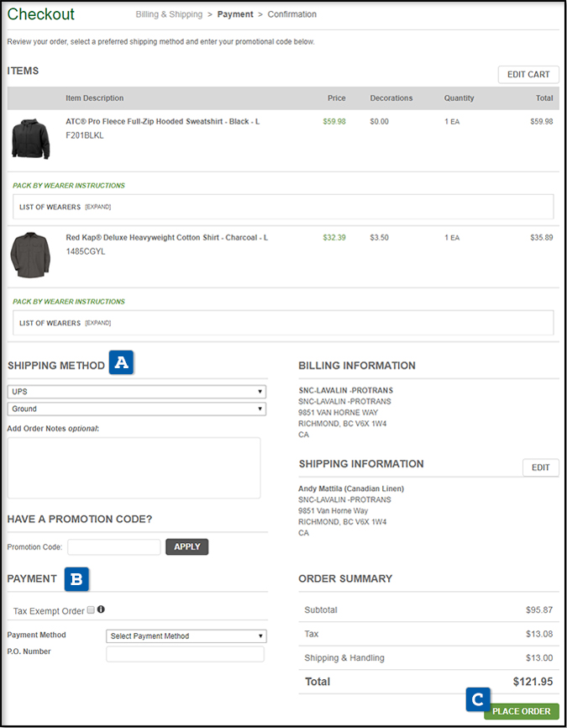Click the blue B marker badge
This screenshot has height=728, width=567.
click(77, 578)
